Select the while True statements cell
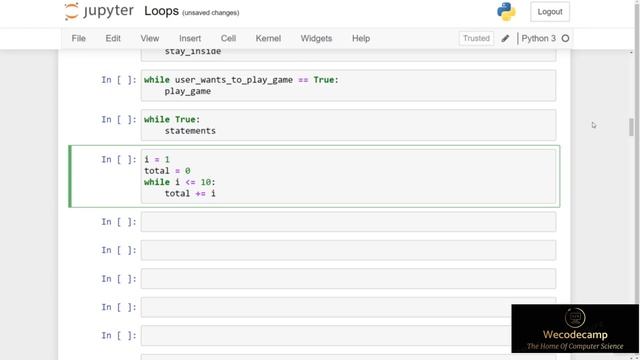The width and height of the screenshot is (640, 360). click(x=348, y=125)
